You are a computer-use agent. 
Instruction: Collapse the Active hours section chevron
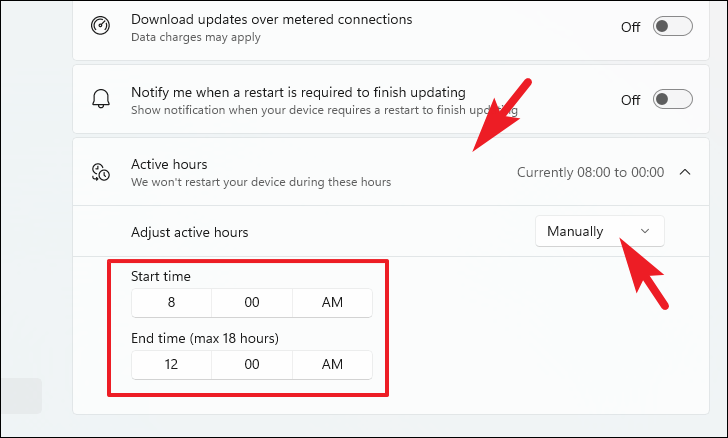tap(685, 172)
